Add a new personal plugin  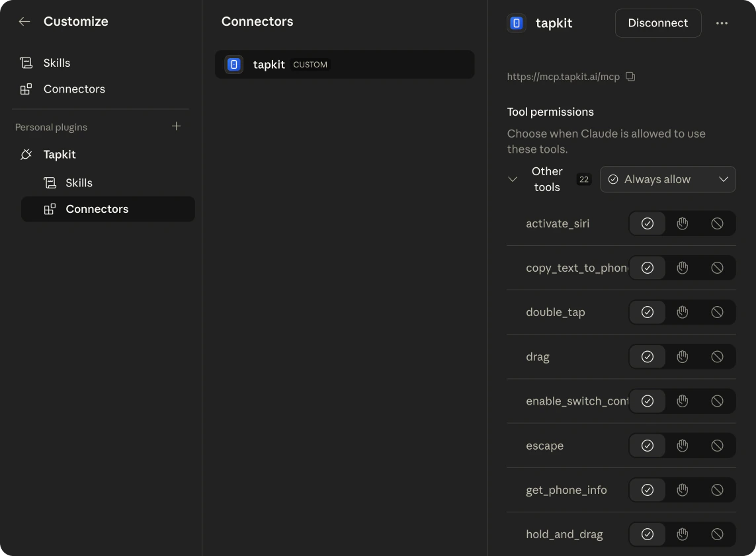click(176, 126)
